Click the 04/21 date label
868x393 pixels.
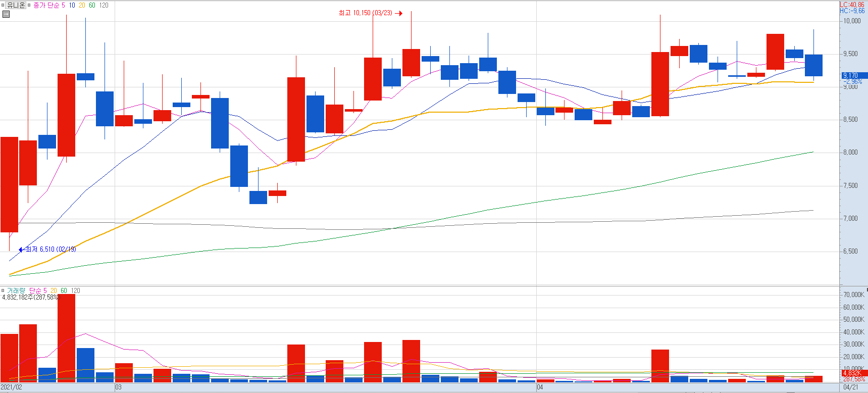851,387
